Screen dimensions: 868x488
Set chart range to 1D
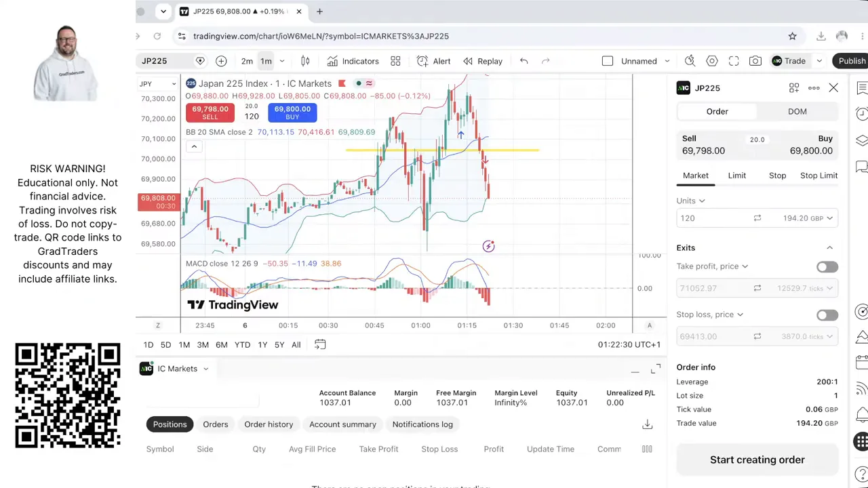click(149, 345)
